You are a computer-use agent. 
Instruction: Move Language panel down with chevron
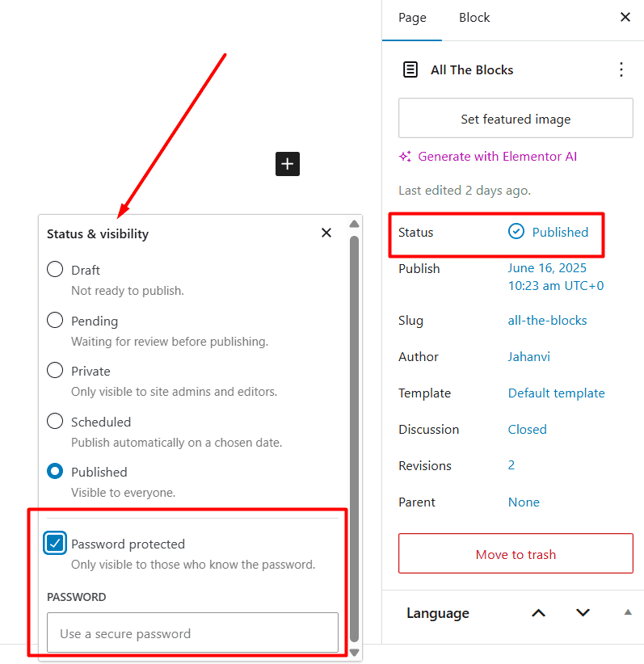click(x=583, y=613)
